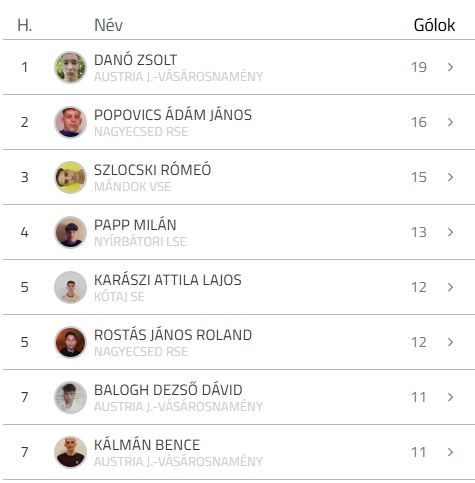475x483 pixels.
Task: Open Danó Zsolt's profile photo
Action: tap(70, 67)
